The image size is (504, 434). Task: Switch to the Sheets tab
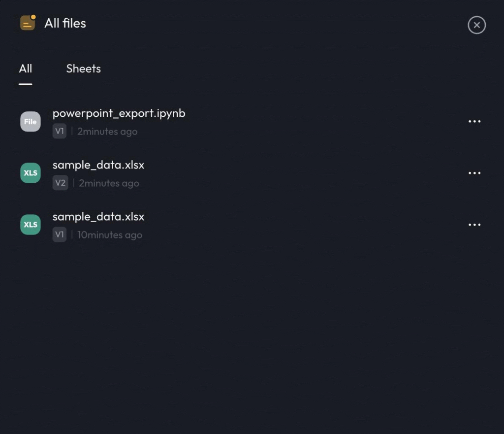point(83,69)
